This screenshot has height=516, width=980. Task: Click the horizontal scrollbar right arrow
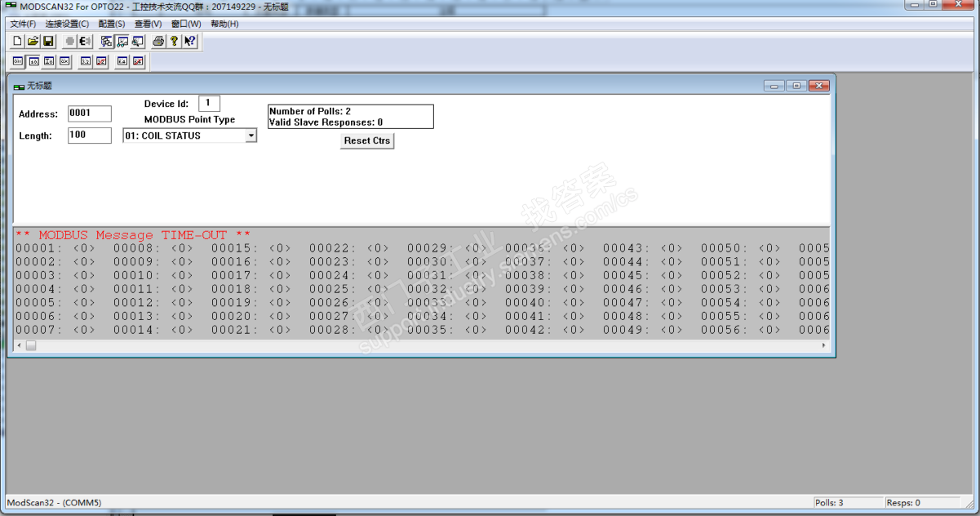click(823, 346)
